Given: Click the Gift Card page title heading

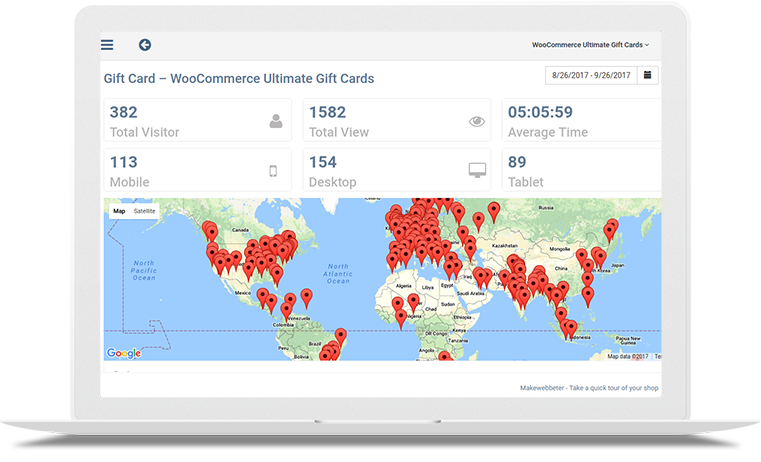Looking at the screenshot, I should 239,78.
